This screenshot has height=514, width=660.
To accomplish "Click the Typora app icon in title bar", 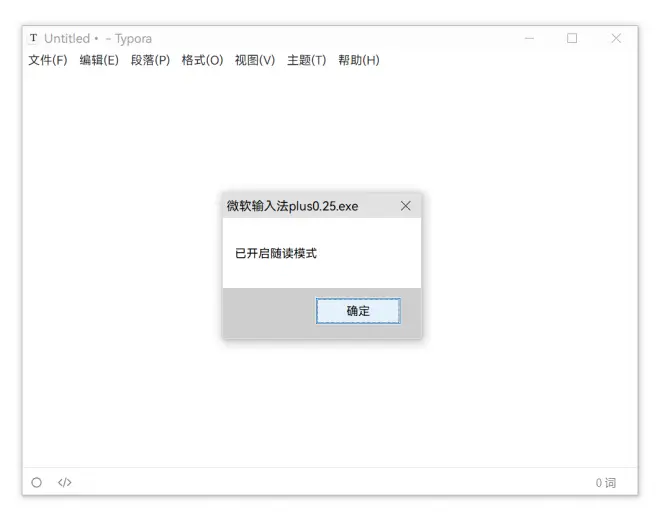I will point(33,38).
